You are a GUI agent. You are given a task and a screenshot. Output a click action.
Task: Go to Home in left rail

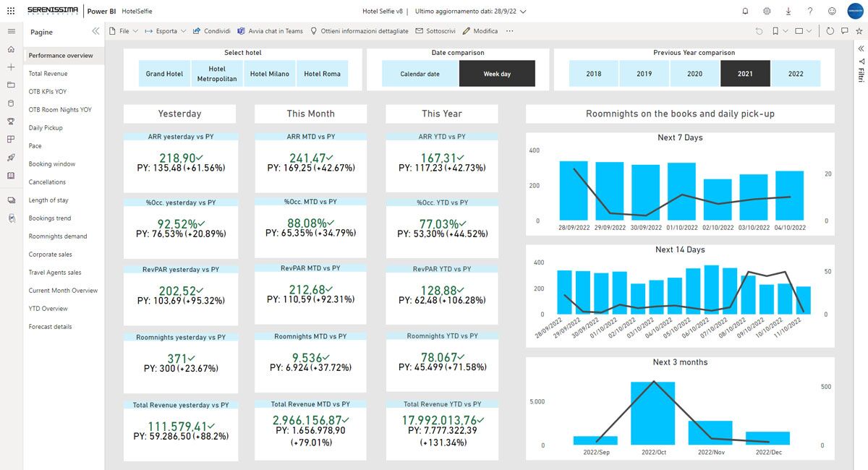click(x=11, y=49)
